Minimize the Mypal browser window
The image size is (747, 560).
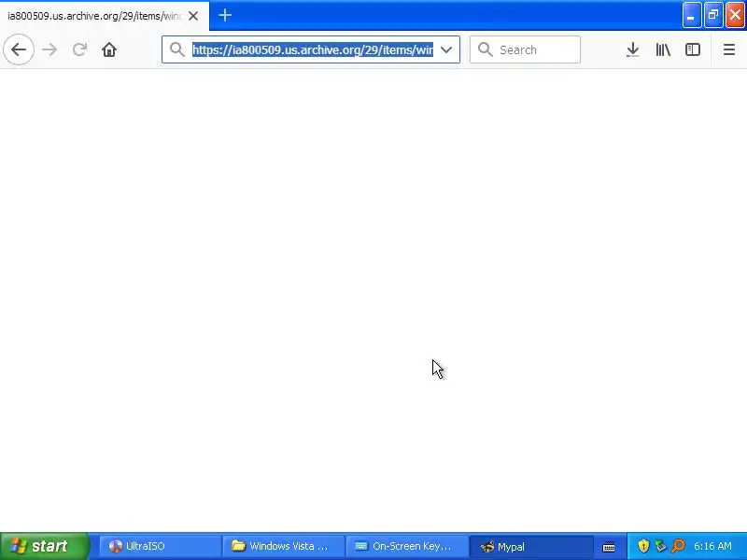coord(691,15)
